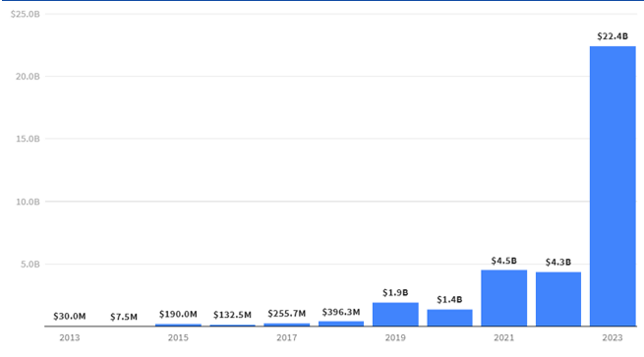Select the 2021 bar showing $4.5B
Viewport: 644px width, 357px height.
click(504, 298)
